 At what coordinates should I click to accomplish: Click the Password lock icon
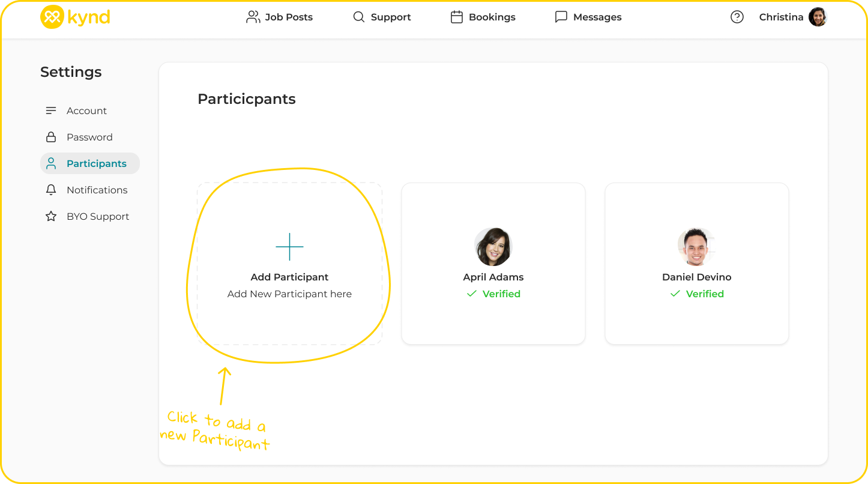(51, 138)
